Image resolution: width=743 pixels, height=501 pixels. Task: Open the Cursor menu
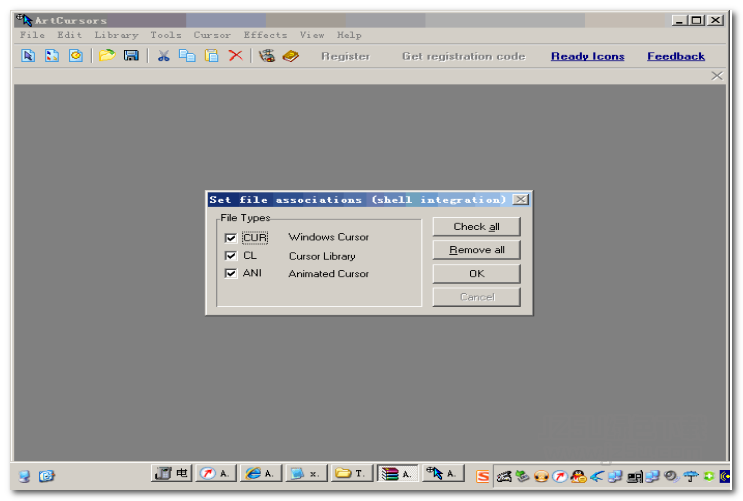pos(212,35)
